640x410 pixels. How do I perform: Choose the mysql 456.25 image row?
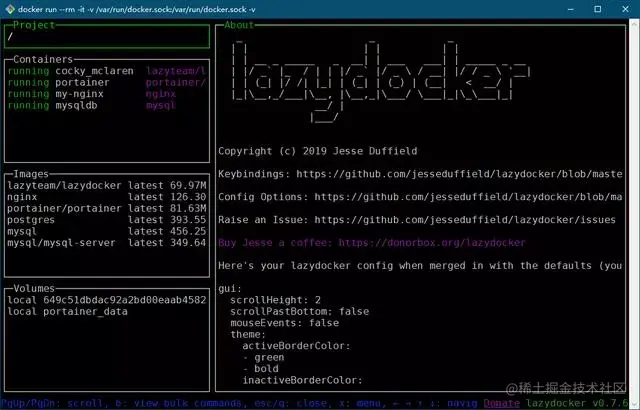pyautogui.click(x=107, y=231)
